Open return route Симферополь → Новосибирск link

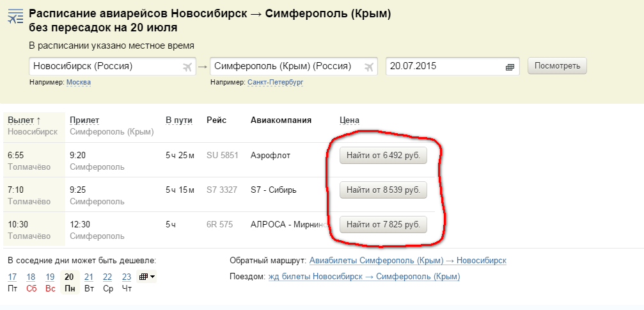click(407, 261)
